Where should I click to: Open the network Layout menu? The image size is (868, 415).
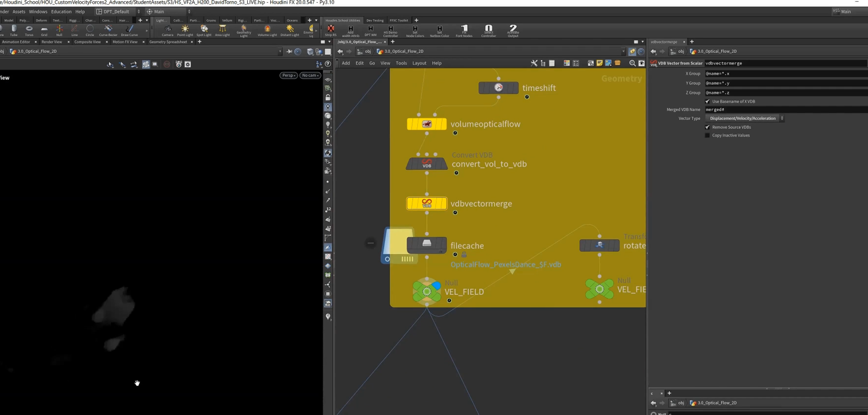(x=419, y=63)
